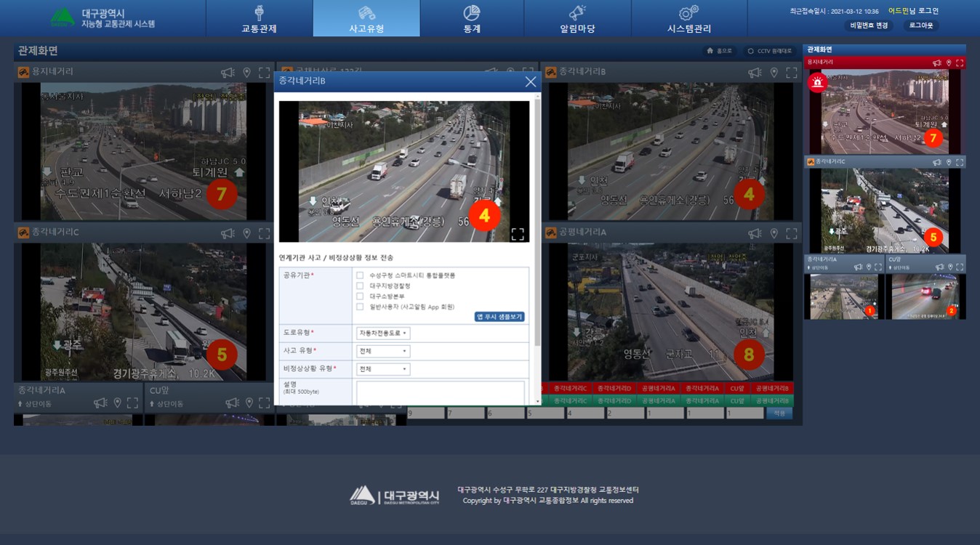Expand 종각네거리C main panel to fullscreen
Screen dimensions: 980x545
[265, 233]
